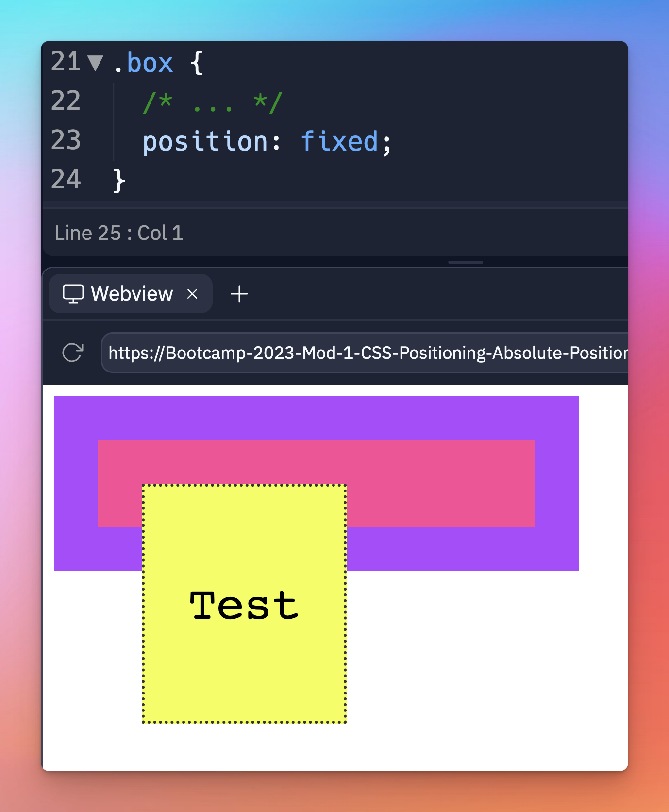Click the green comment on line 22
669x812 pixels.
tap(212, 102)
